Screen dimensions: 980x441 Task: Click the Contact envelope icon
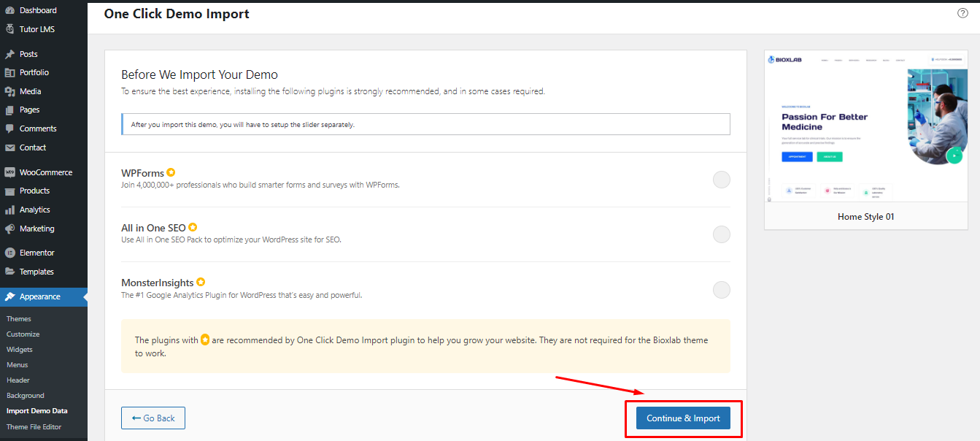(x=9, y=147)
